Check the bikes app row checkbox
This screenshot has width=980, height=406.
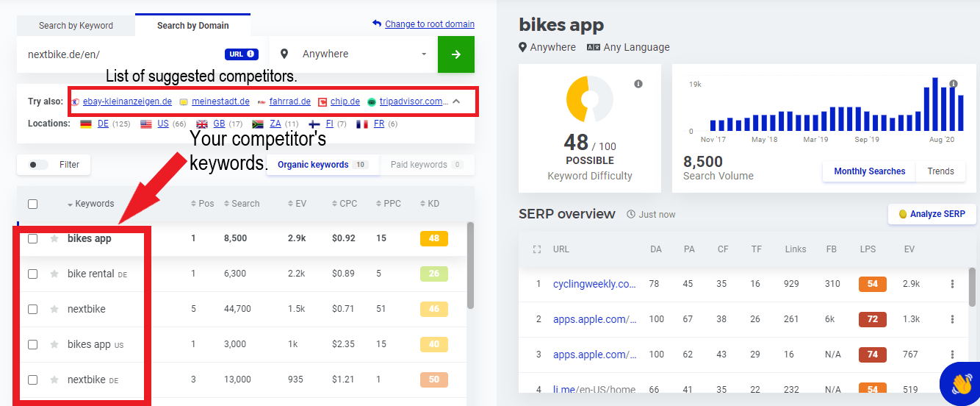[32, 238]
